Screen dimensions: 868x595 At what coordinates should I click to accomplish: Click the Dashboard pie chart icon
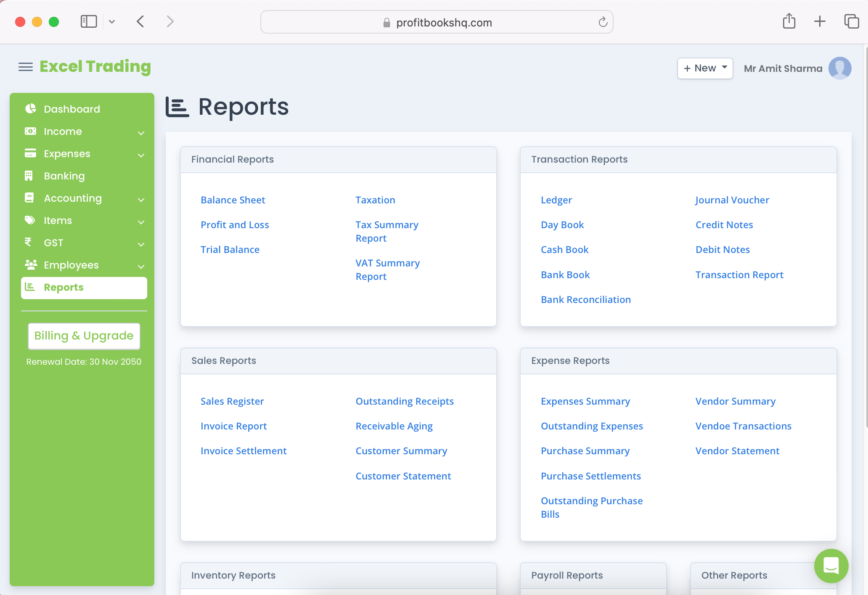click(x=30, y=108)
